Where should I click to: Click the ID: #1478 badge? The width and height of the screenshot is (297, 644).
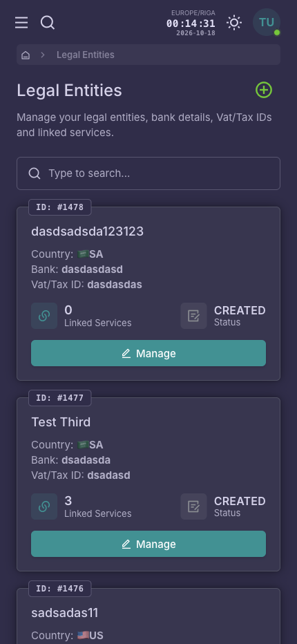point(59,207)
